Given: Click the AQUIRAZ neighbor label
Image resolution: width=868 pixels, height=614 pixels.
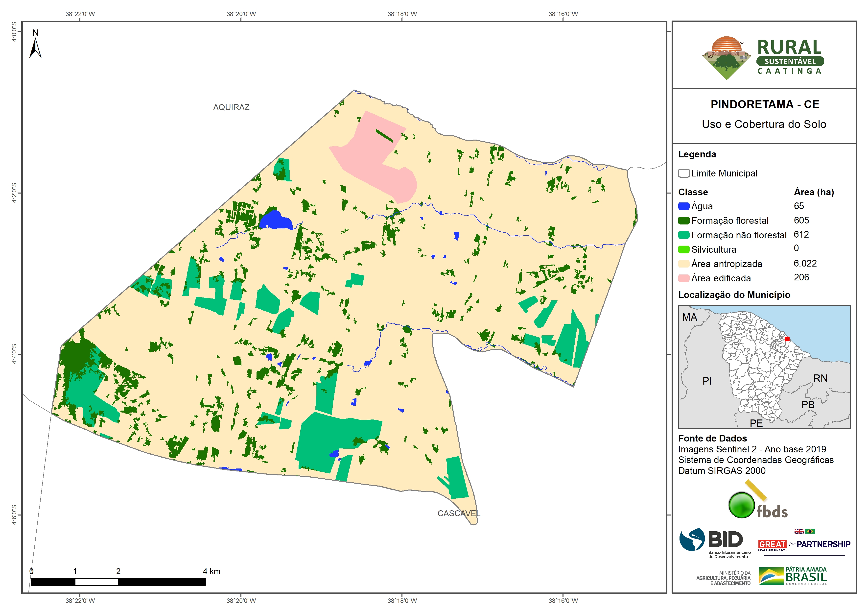Looking at the screenshot, I should 231,107.
